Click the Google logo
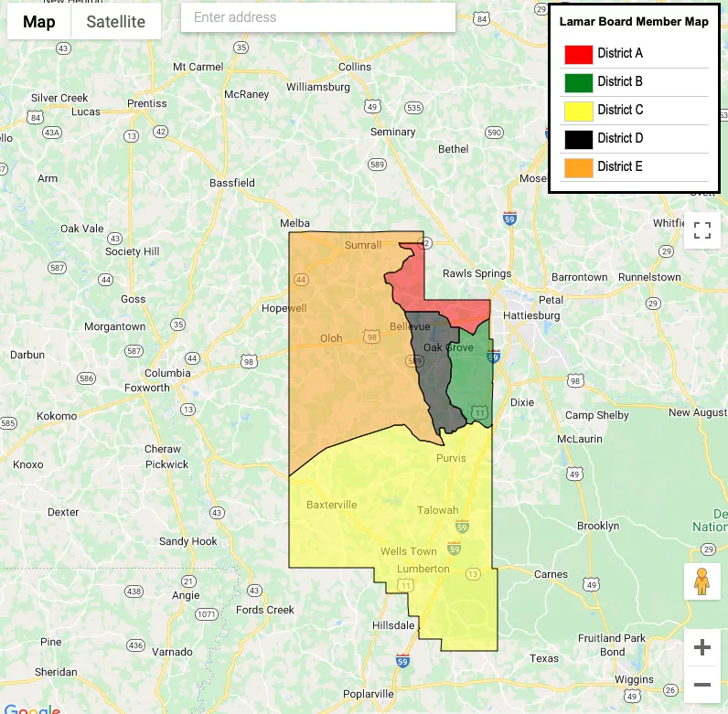The image size is (728, 714). (31, 709)
